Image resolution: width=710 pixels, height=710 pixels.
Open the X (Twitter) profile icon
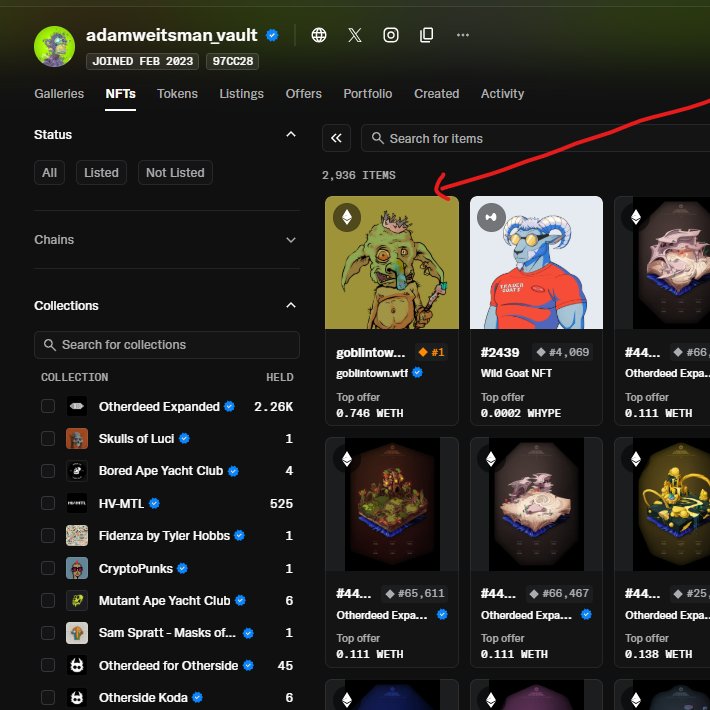355,35
